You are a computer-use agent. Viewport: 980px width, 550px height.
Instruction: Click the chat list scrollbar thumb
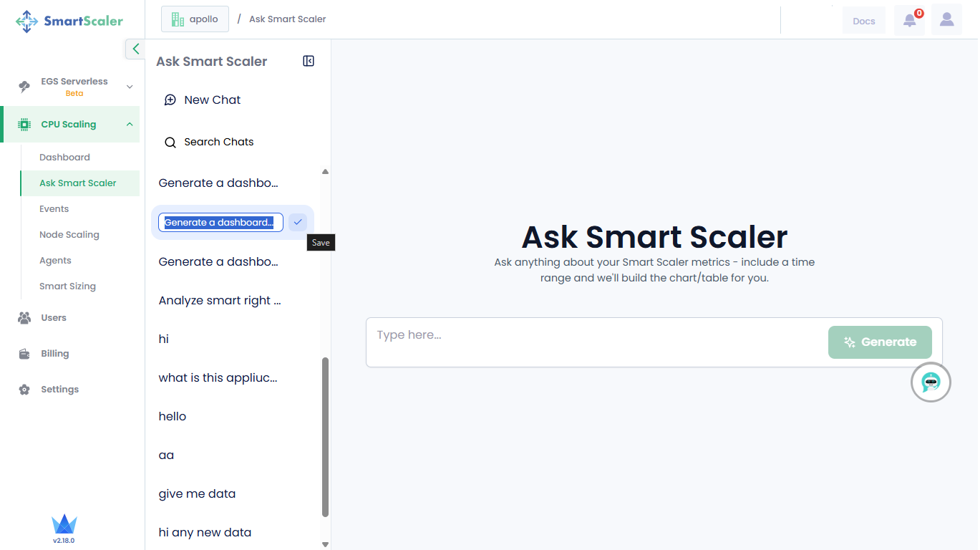tap(326, 437)
